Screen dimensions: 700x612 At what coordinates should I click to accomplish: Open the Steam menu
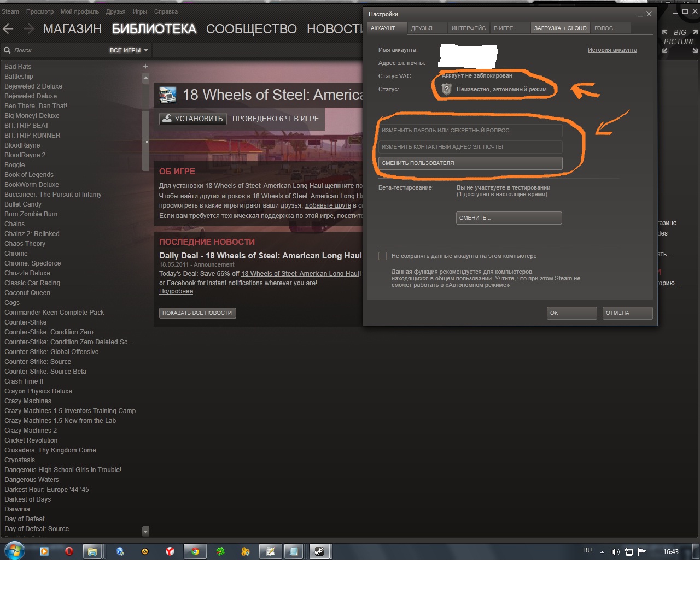click(x=10, y=11)
